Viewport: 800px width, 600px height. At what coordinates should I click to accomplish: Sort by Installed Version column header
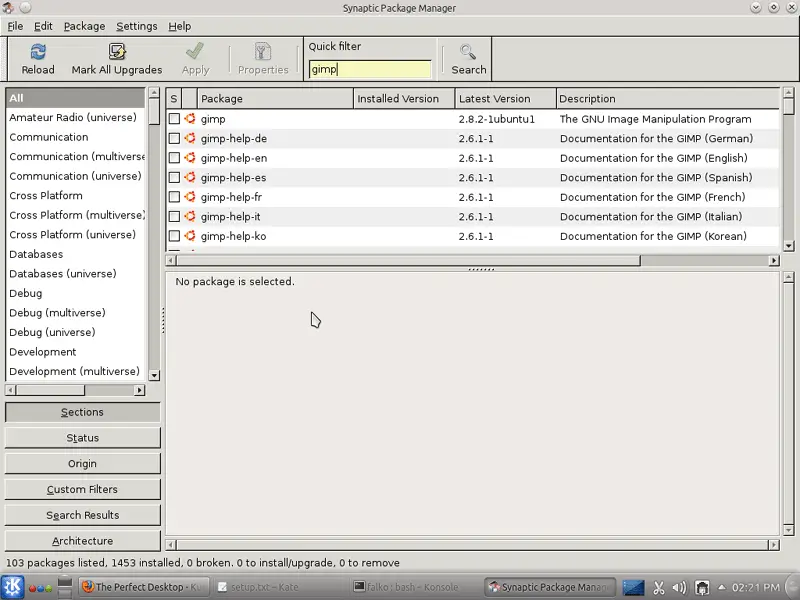point(404,98)
